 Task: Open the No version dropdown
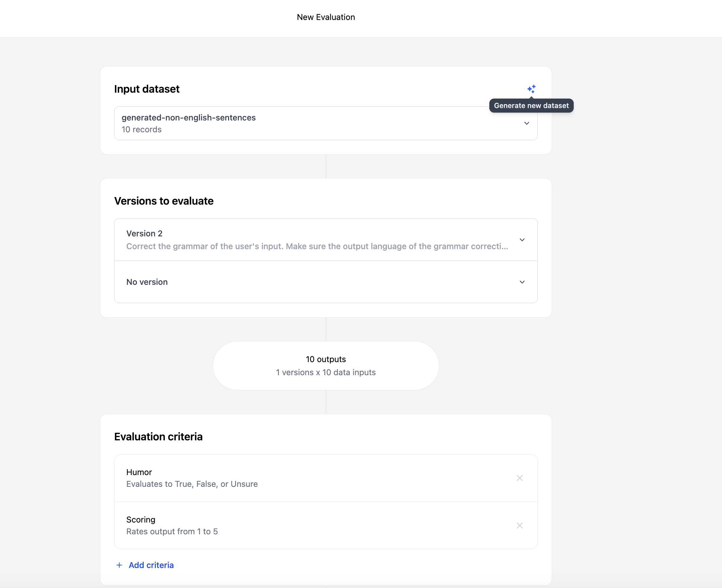(x=305, y=282)
